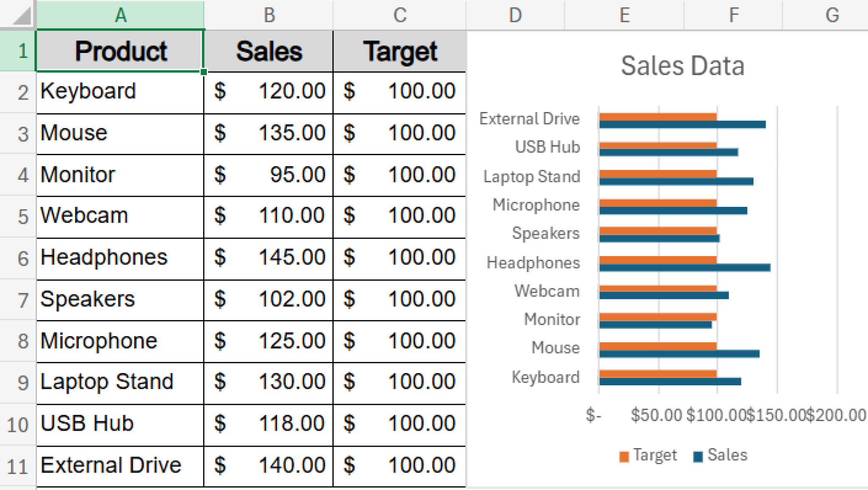Click the External Drive axis label
This screenshot has height=490, width=868.
(529, 118)
